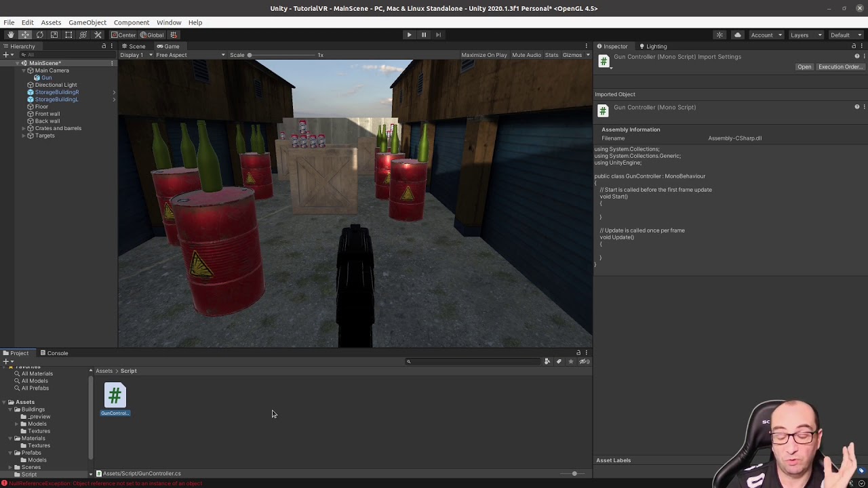Collapse the Main Camera tree node
Image resolution: width=868 pixels, height=488 pixels.
click(x=24, y=70)
